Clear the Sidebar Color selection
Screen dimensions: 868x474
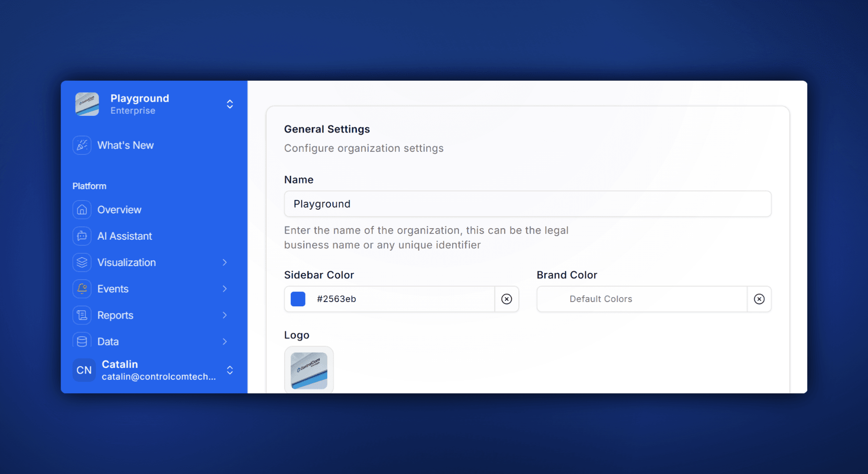coord(507,299)
